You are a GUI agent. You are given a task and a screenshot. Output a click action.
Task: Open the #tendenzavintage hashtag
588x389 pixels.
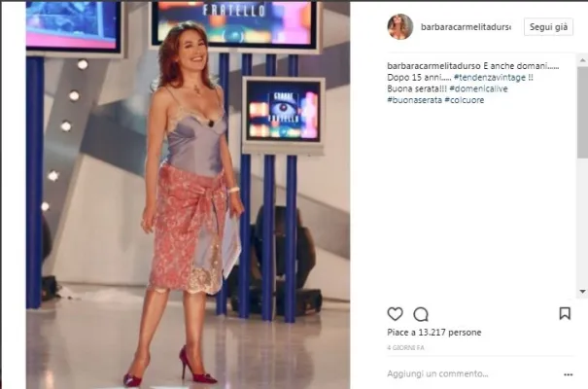(x=490, y=78)
